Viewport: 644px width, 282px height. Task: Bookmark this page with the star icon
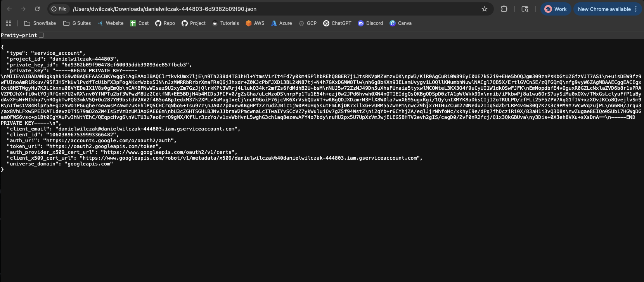click(x=485, y=9)
